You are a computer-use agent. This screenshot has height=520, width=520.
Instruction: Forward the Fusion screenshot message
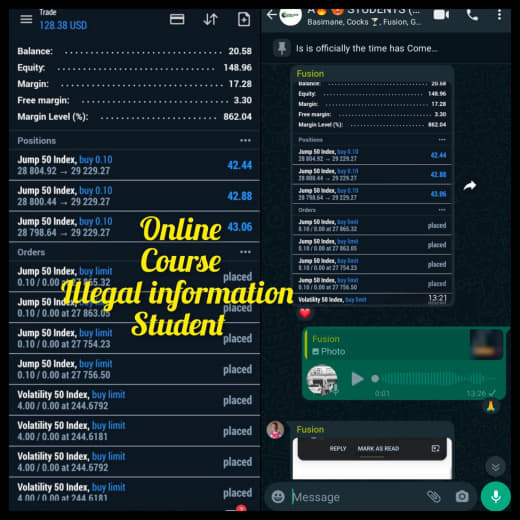click(x=470, y=186)
